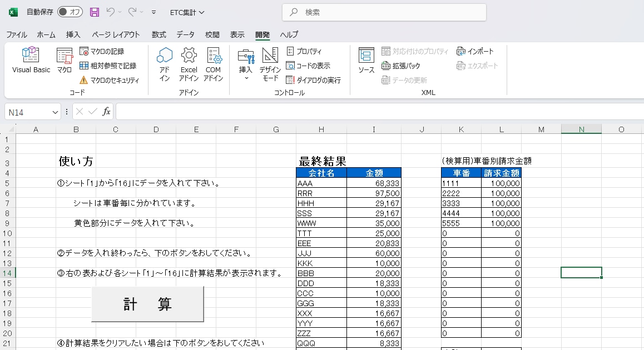Undo the last action
This screenshot has height=350, width=644.
(x=110, y=12)
